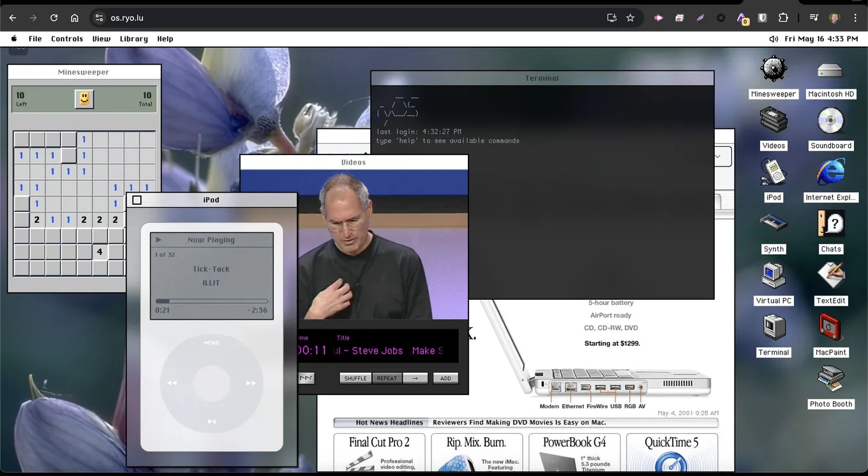Click the Chrome profile avatar

click(x=834, y=18)
